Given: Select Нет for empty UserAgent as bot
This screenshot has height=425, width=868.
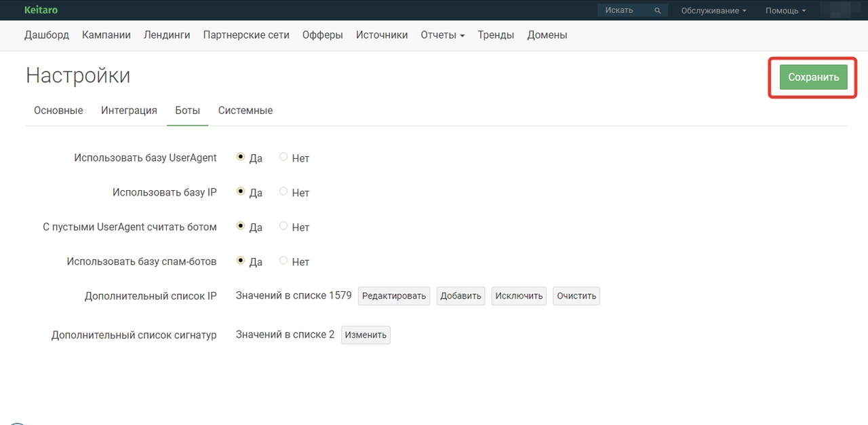Looking at the screenshot, I should pos(283,226).
